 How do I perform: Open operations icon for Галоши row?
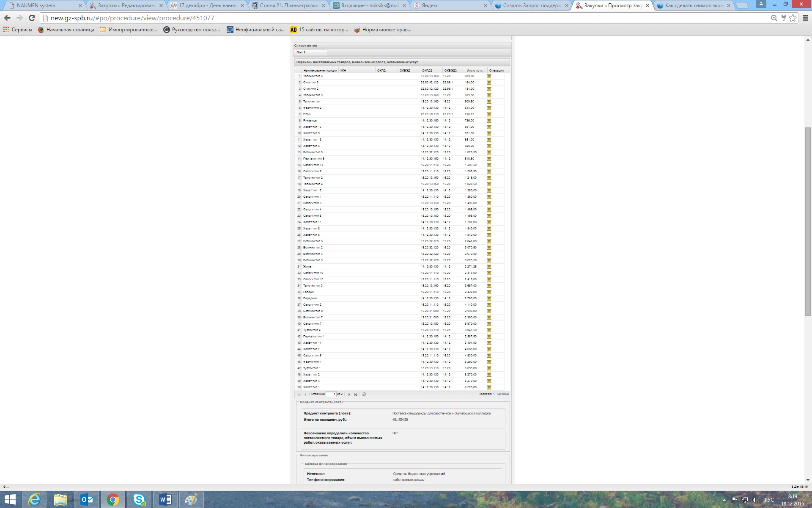(489, 292)
